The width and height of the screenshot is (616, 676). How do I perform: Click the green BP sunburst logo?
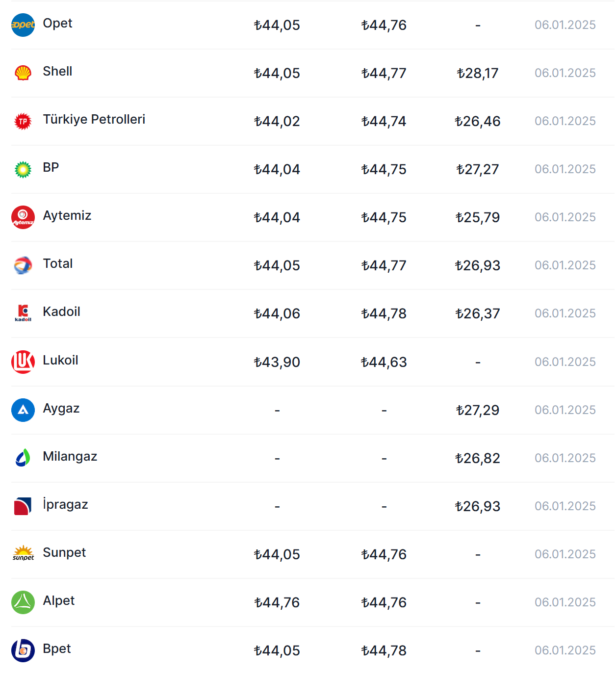click(23, 169)
